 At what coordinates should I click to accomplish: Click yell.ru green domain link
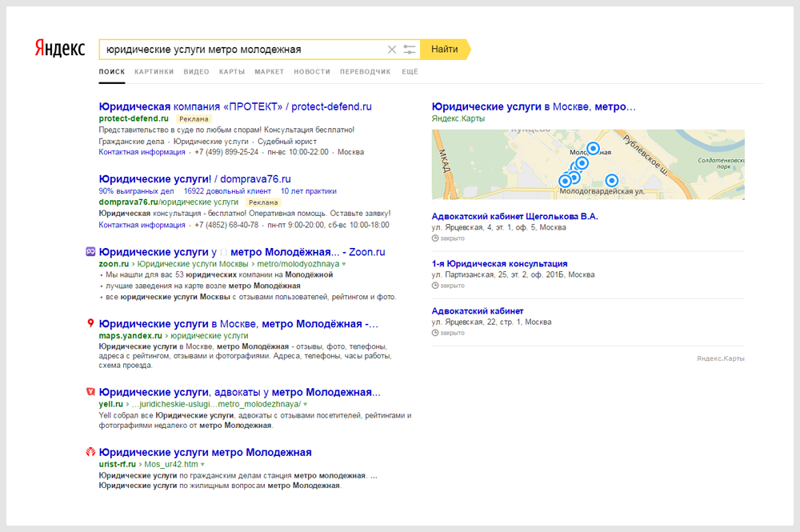click(110, 404)
